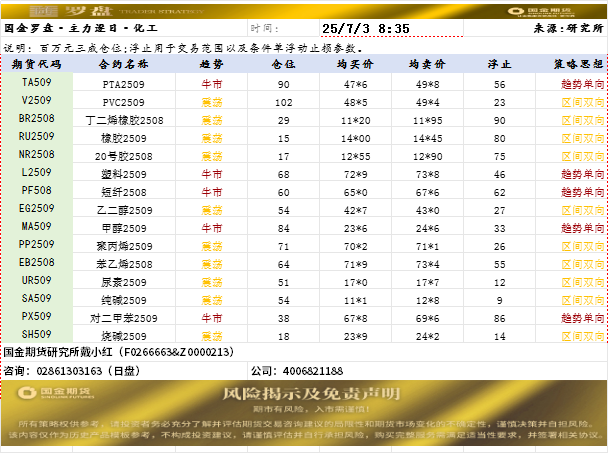Click the V2509 futures code cell

click(x=37, y=100)
